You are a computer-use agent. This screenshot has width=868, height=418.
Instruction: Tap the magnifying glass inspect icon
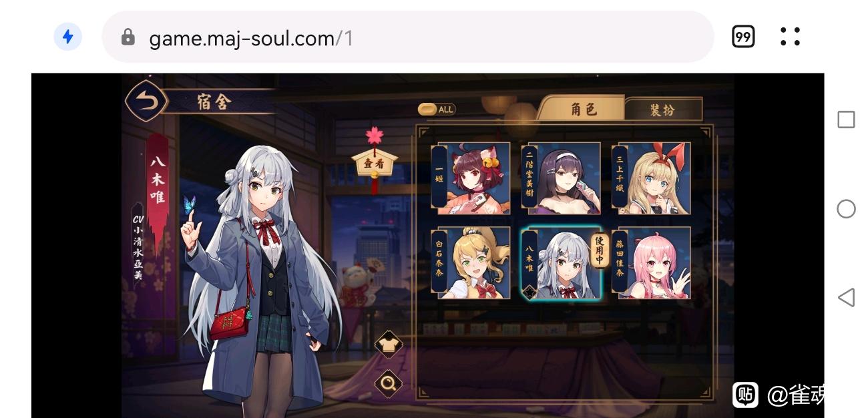(389, 383)
